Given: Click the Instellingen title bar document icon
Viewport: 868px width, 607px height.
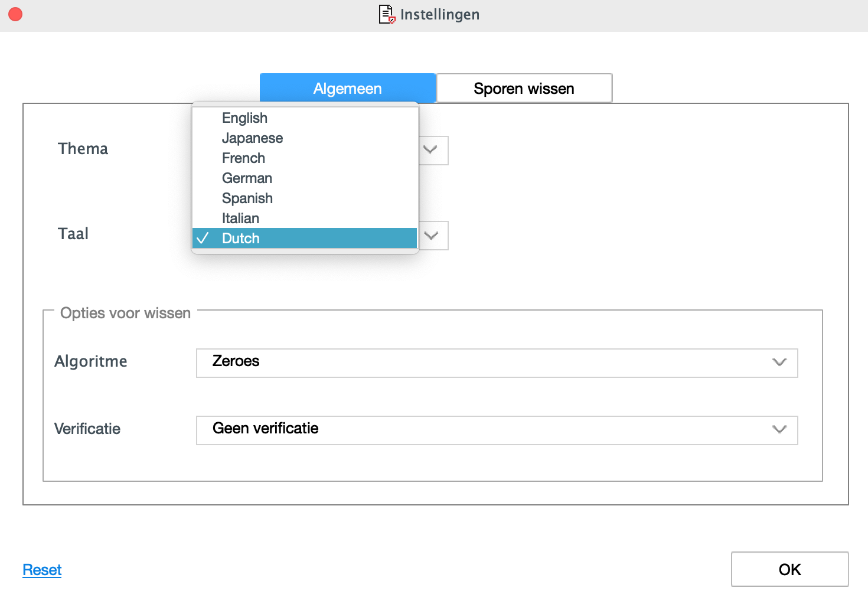Looking at the screenshot, I should pos(387,14).
